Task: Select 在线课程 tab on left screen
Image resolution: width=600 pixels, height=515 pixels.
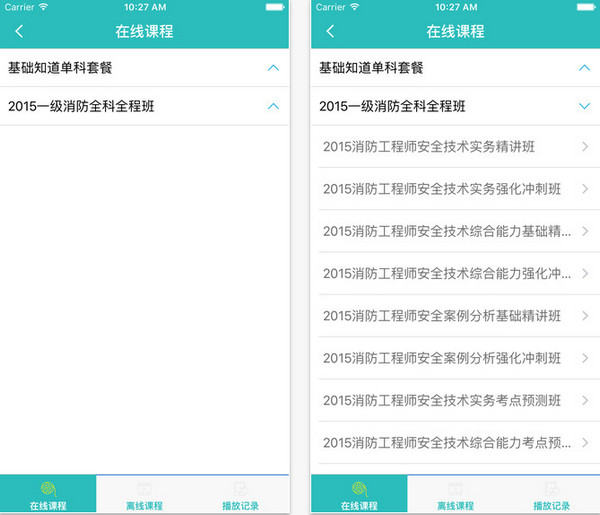Action: pos(48,494)
